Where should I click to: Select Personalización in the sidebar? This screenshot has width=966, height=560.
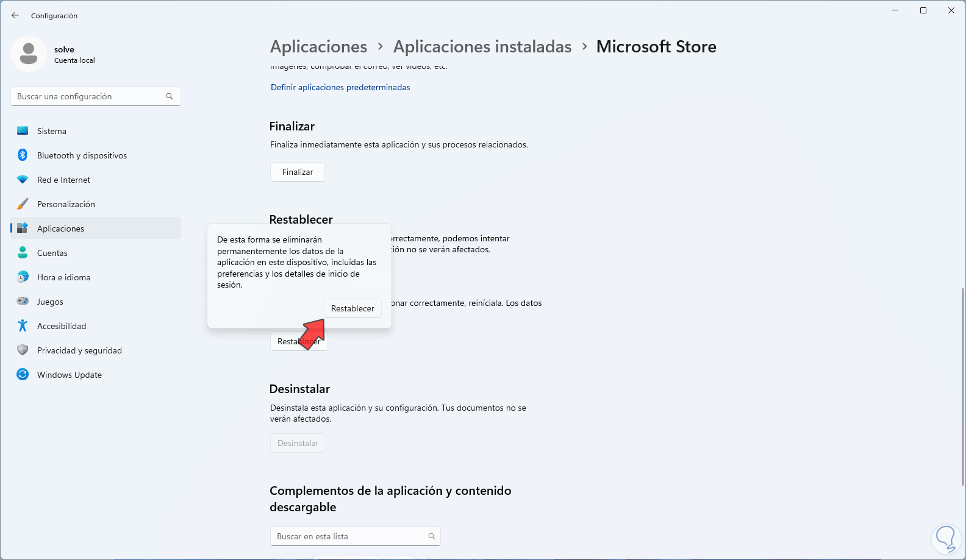96,204
